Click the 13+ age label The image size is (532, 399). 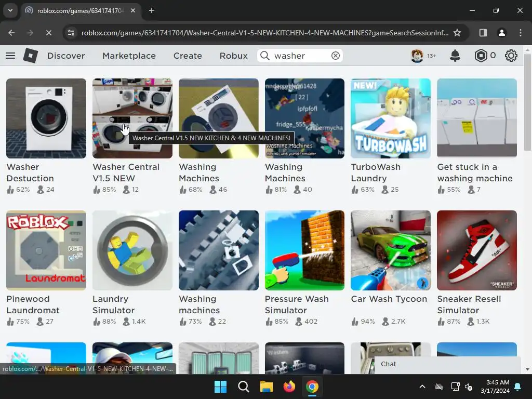(431, 56)
